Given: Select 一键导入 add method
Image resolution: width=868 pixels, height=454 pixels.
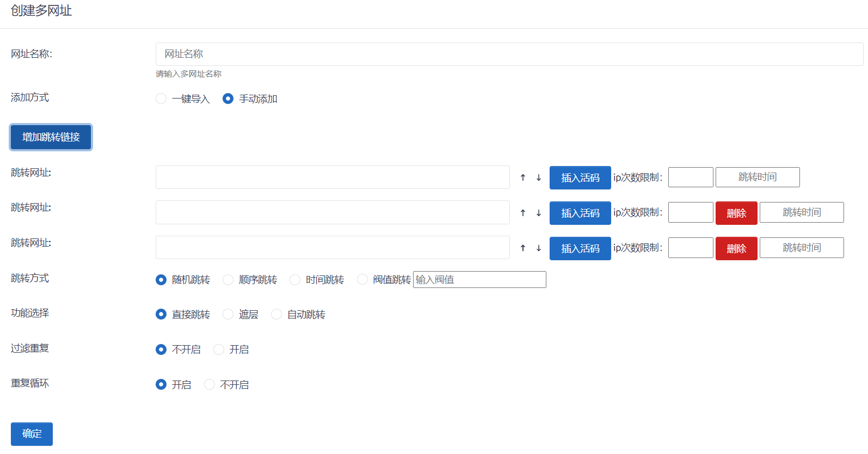Looking at the screenshot, I should click(x=161, y=99).
